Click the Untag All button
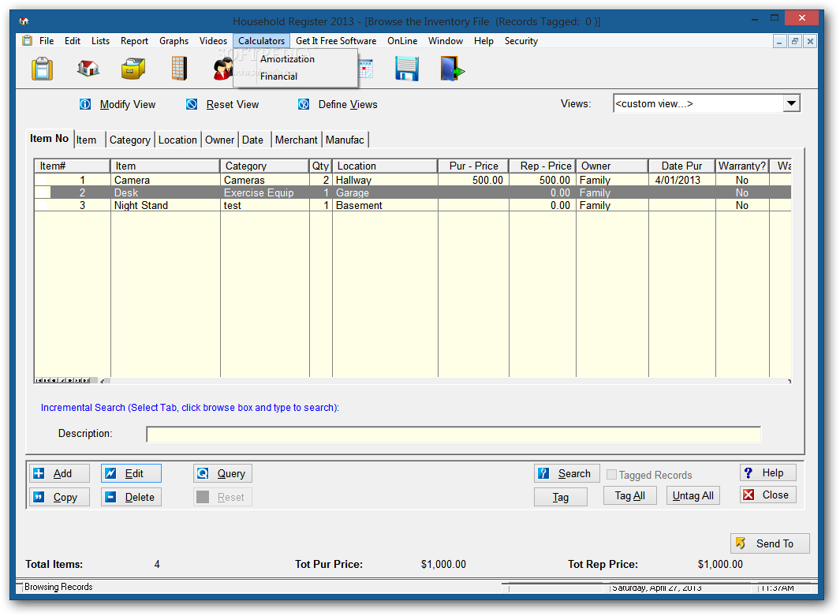This screenshot has height=616, width=840. 693,495
